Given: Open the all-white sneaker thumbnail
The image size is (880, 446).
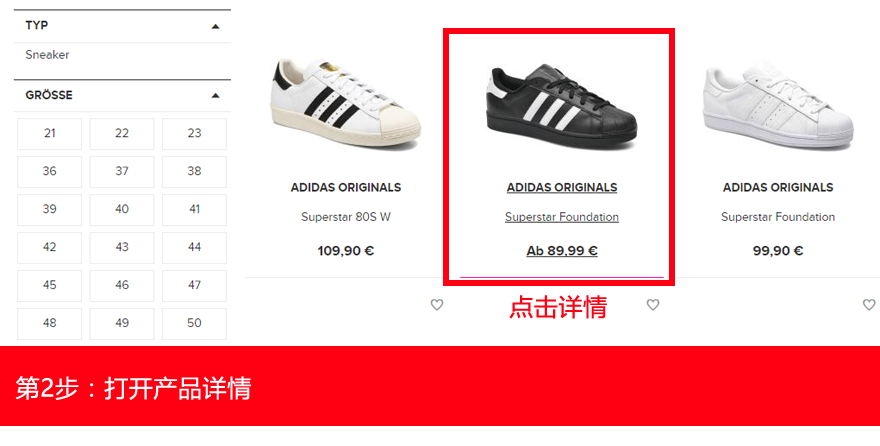Looking at the screenshot, I should [778, 105].
